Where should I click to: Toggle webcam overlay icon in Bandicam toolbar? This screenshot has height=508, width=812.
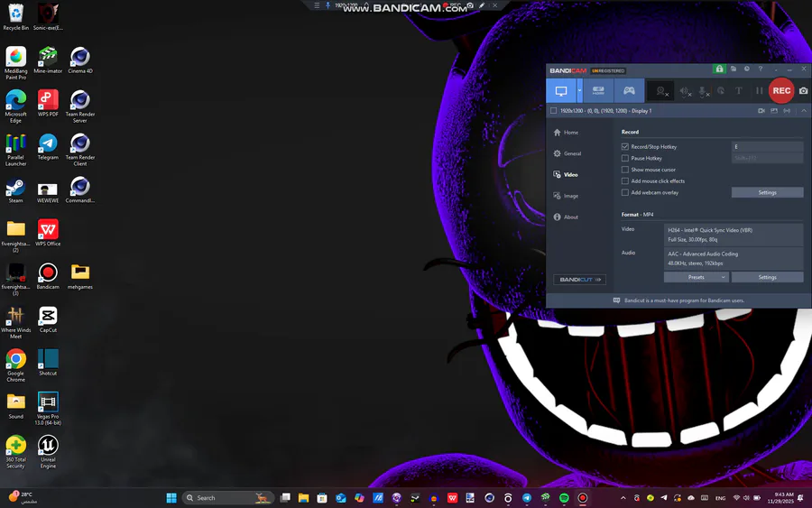click(661, 92)
